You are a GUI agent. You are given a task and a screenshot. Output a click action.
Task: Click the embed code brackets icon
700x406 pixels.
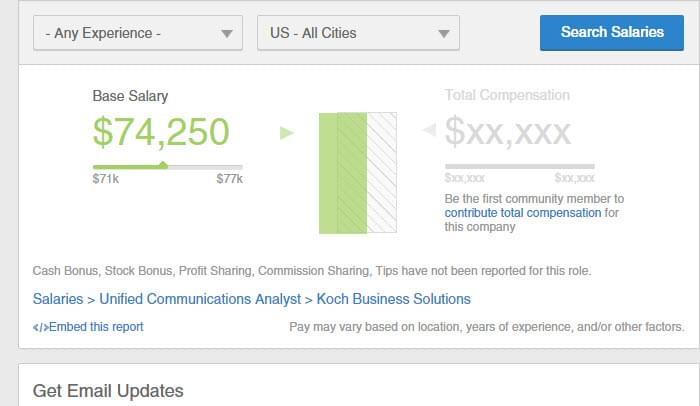[x=41, y=327]
